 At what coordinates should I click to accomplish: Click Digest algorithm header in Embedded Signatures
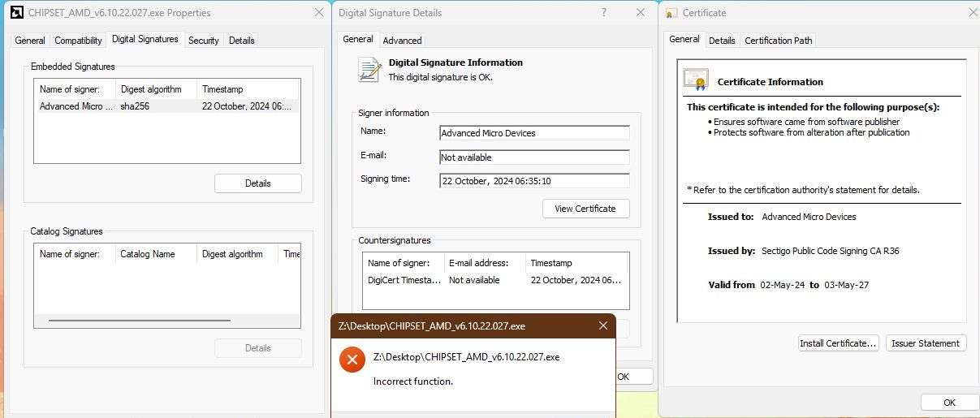click(x=157, y=89)
